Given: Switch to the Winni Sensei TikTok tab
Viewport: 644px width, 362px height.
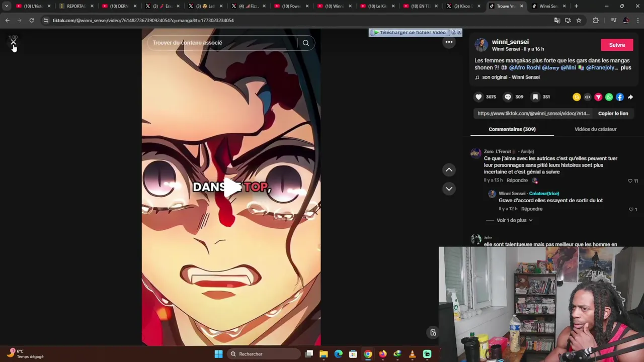Looking at the screenshot, I should click(x=548, y=6).
